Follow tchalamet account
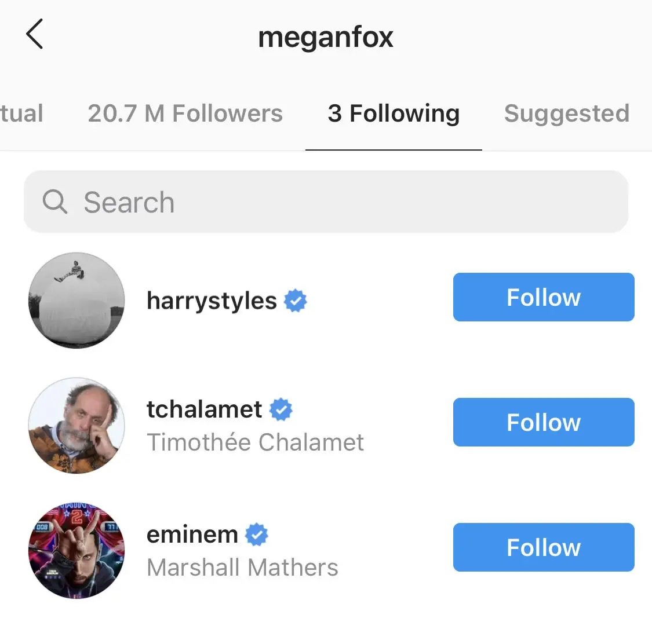The width and height of the screenshot is (652, 644). pos(543,422)
